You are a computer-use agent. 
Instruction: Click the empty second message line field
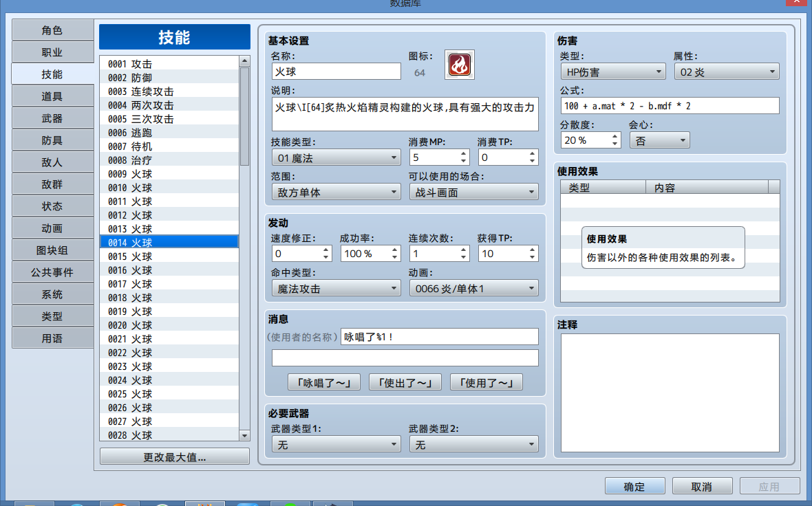pyautogui.click(x=405, y=357)
